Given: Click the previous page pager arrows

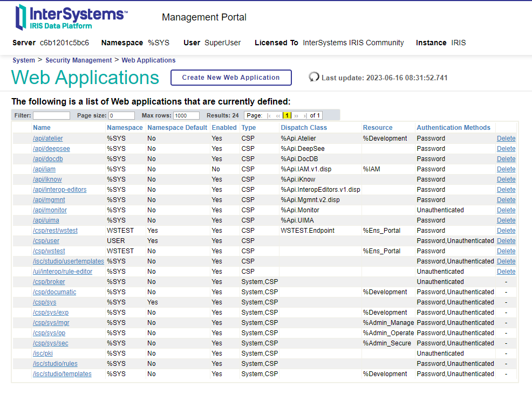Looking at the screenshot, I should [x=278, y=115].
